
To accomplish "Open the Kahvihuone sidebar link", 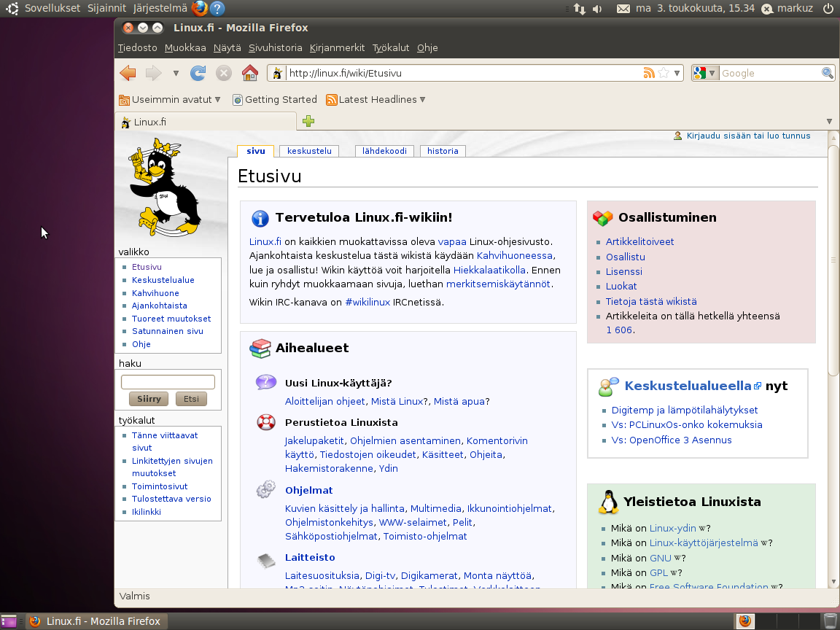I will tap(155, 292).
